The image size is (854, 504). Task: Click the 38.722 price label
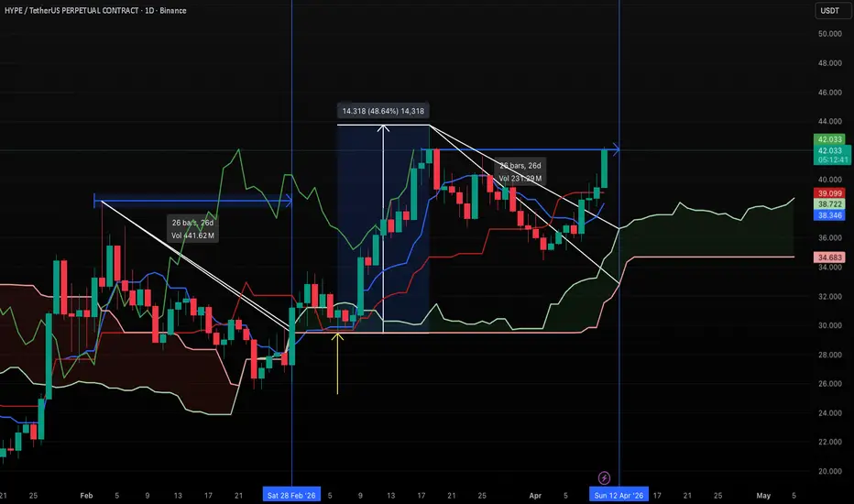click(x=829, y=204)
